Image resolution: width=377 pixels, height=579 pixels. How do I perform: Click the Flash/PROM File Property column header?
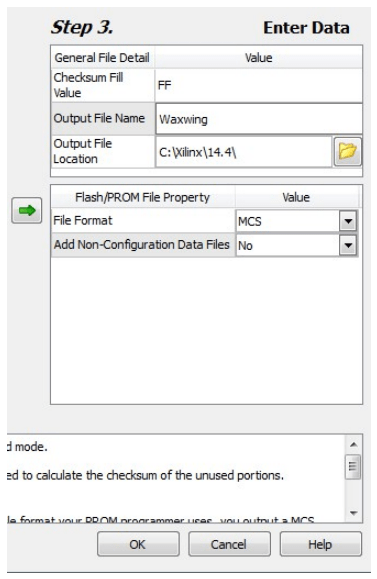pyautogui.click(x=143, y=197)
